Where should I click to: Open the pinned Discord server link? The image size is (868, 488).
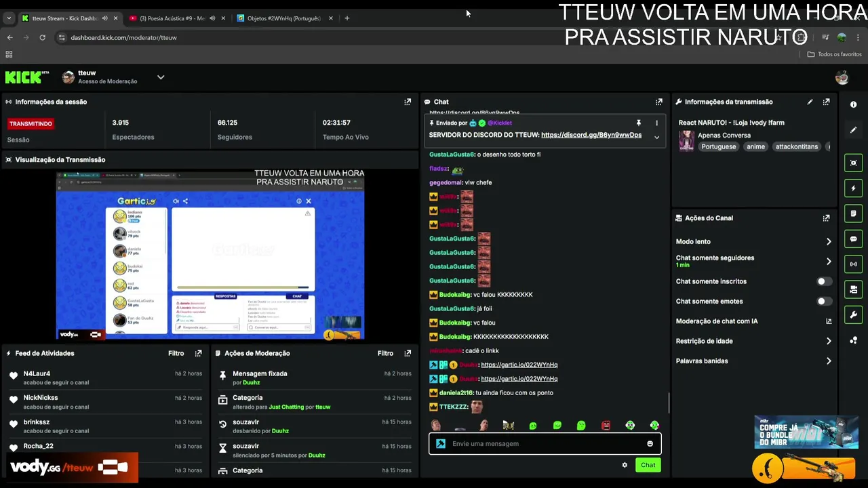click(x=591, y=135)
